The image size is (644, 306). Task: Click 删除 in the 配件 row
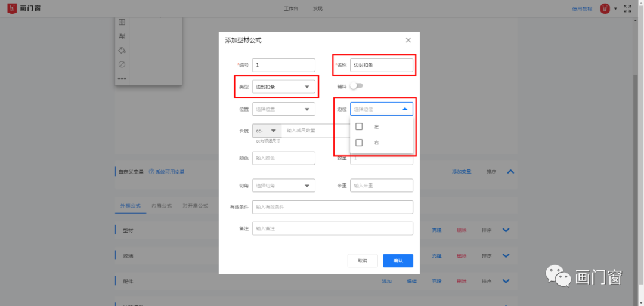point(462,282)
